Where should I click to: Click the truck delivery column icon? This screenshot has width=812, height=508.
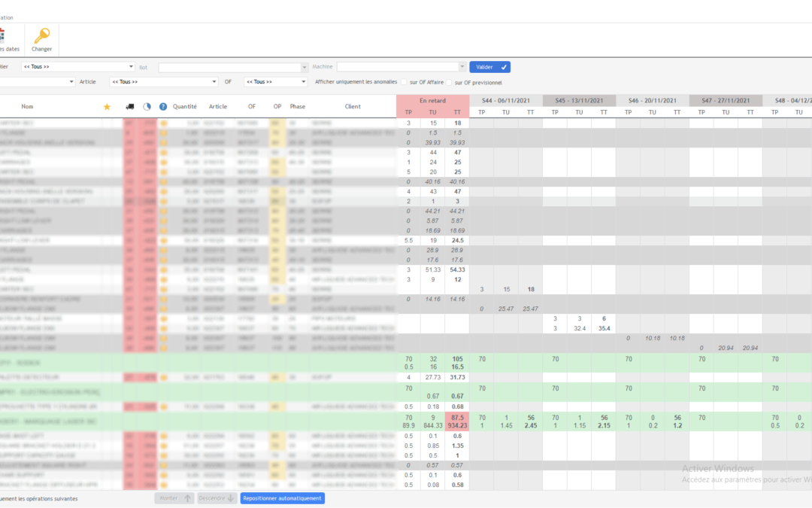tap(130, 106)
